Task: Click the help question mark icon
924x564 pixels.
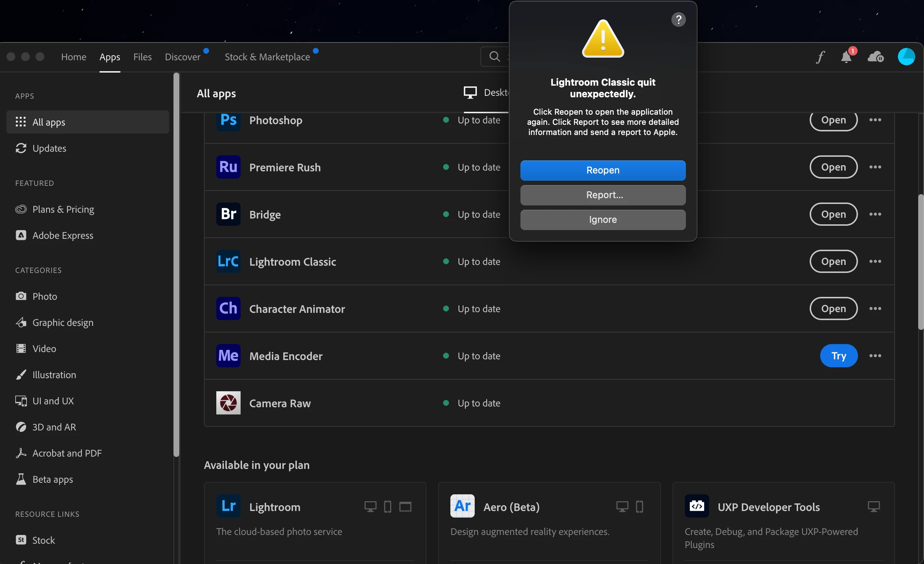Action: [x=678, y=20]
